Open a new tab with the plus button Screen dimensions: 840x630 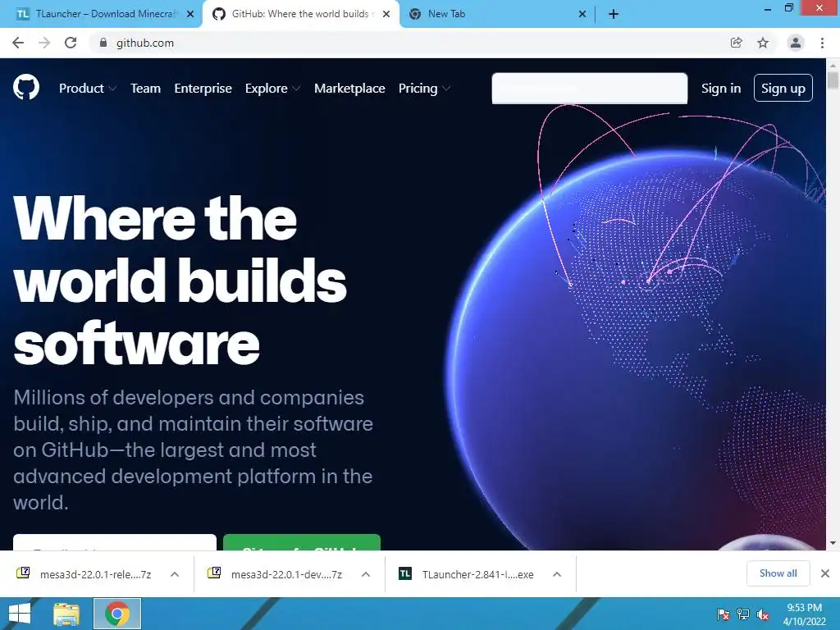[x=614, y=14]
